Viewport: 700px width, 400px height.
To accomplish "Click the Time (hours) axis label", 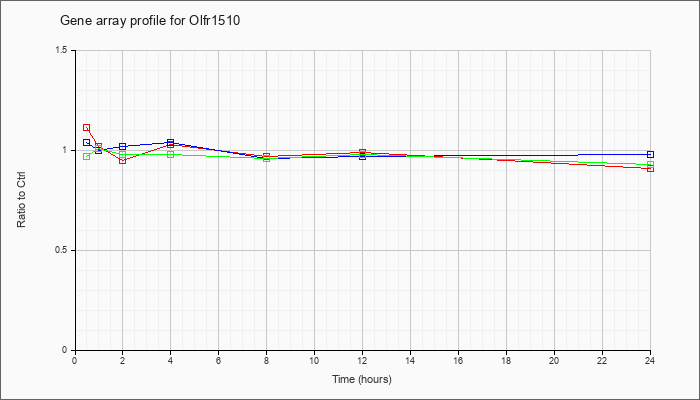I will [362, 379].
